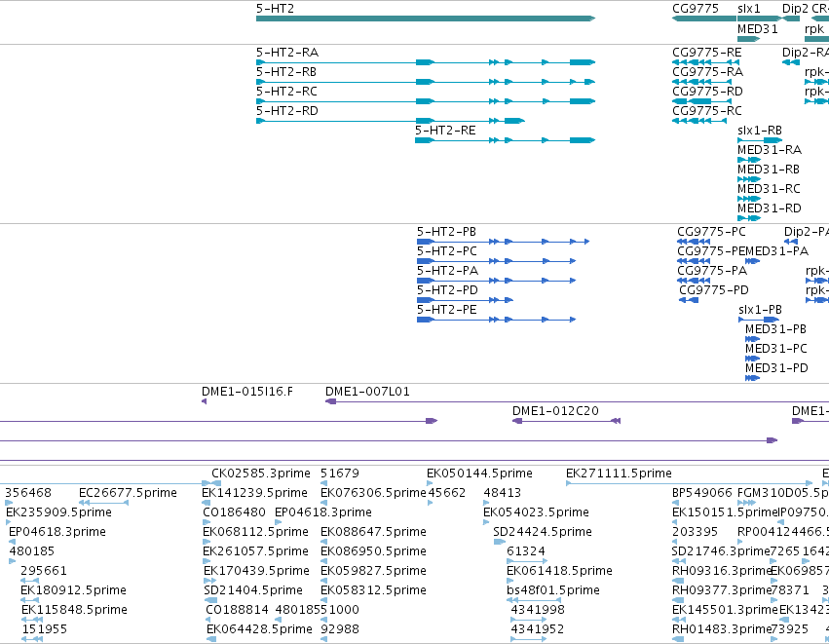The width and height of the screenshot is (829, 644).
Task: Select the CG9775-RA transcript
Action: pos(702,82)
